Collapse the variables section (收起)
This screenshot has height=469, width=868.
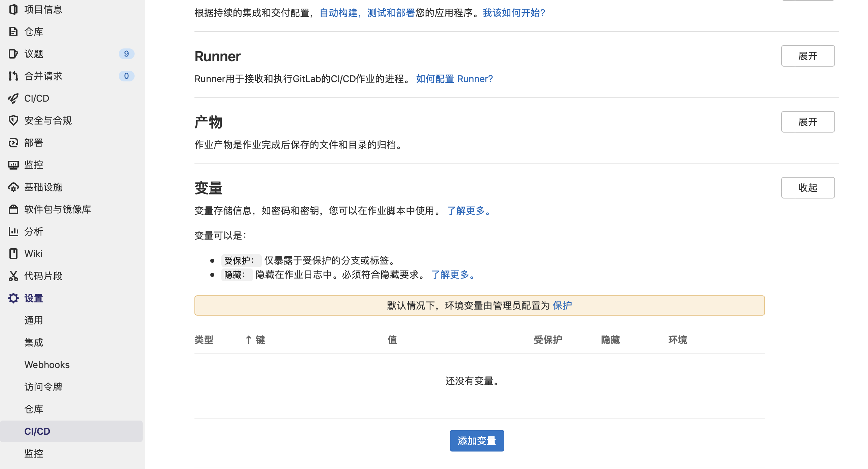807,188
